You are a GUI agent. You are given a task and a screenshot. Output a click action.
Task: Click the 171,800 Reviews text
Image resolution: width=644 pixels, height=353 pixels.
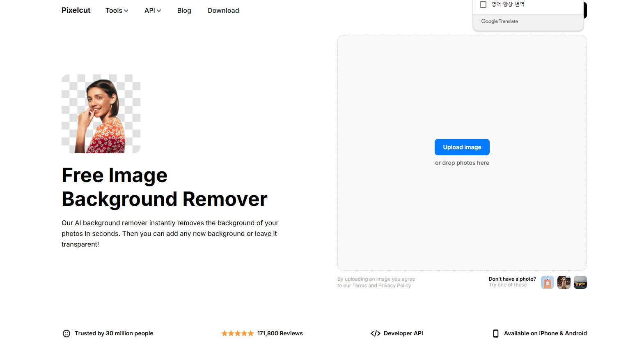(280, 333)
